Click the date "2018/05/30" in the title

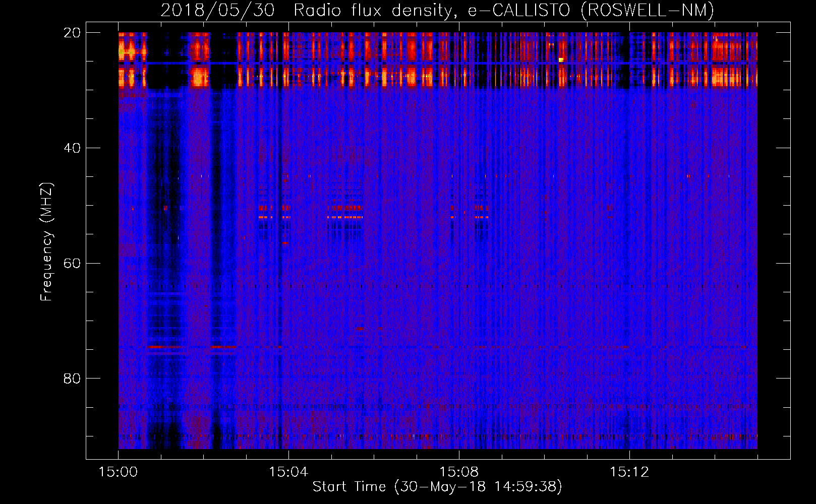[x=217, y=10]
